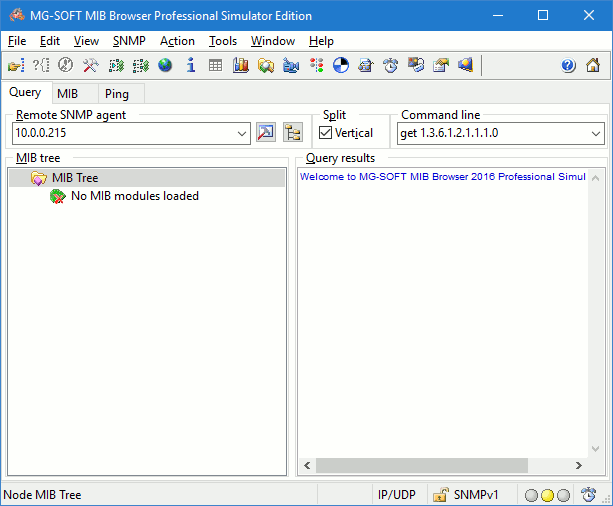This screenshot has height=506, width=613.
Task: Switch to the Ping tab
Action: tap(117, 94)
